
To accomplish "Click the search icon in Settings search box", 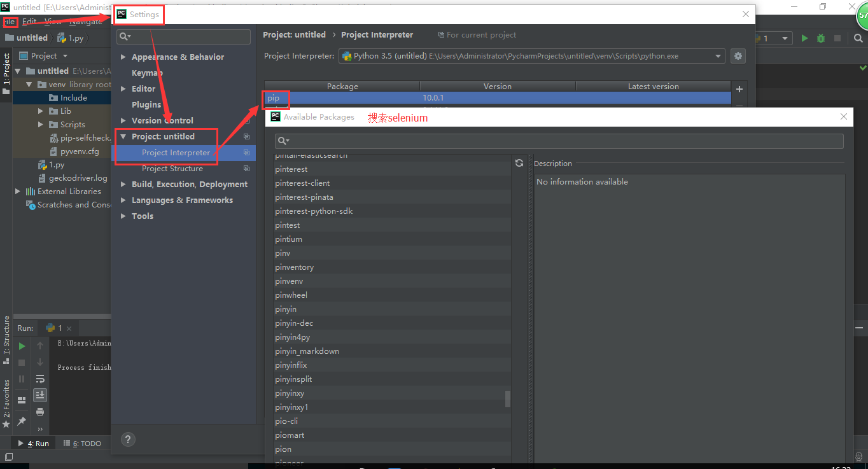I will coord(124,37).
